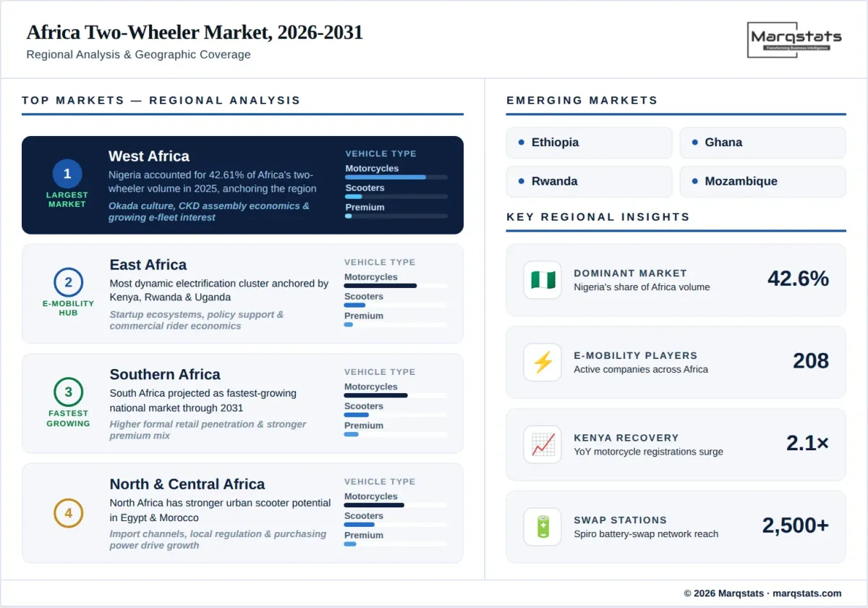The image size is (868, 608).
Task: Click the lightning bolt E-Mobility icon
Action: click(x=542, y=363)
